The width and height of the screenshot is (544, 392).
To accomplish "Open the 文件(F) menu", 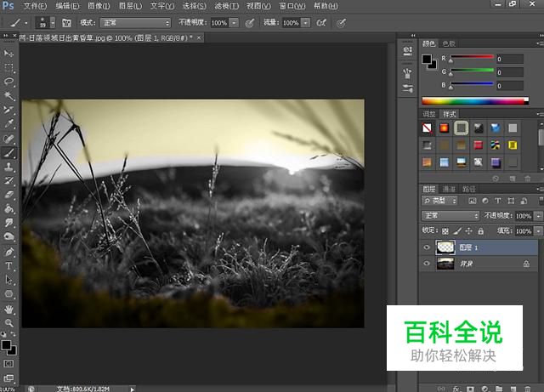I will point(35,6).
